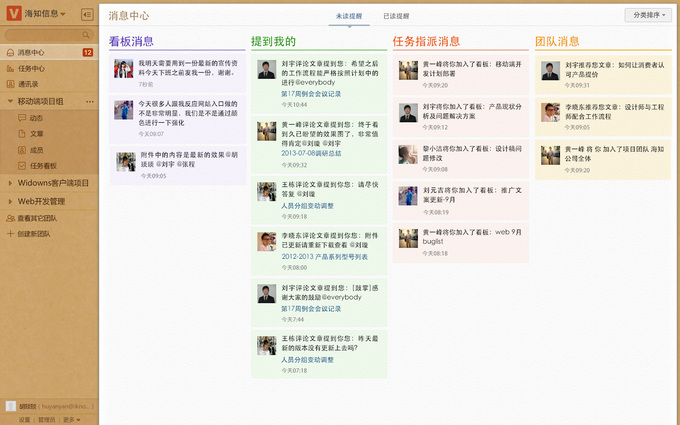Click avatar on the 今天09:07 看板 message
The width and height of the screenshot is (680, 425).
(x=124, y=110)
